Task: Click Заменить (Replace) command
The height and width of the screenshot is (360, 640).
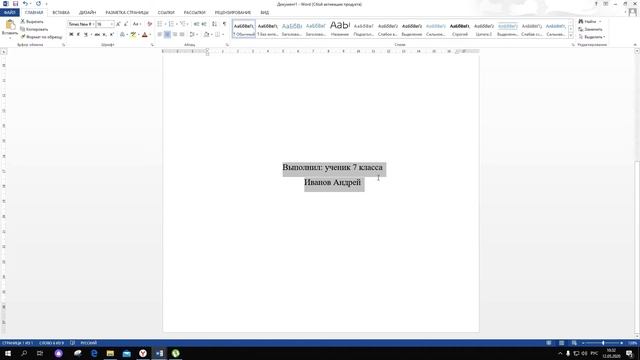Action: point(590,29)
